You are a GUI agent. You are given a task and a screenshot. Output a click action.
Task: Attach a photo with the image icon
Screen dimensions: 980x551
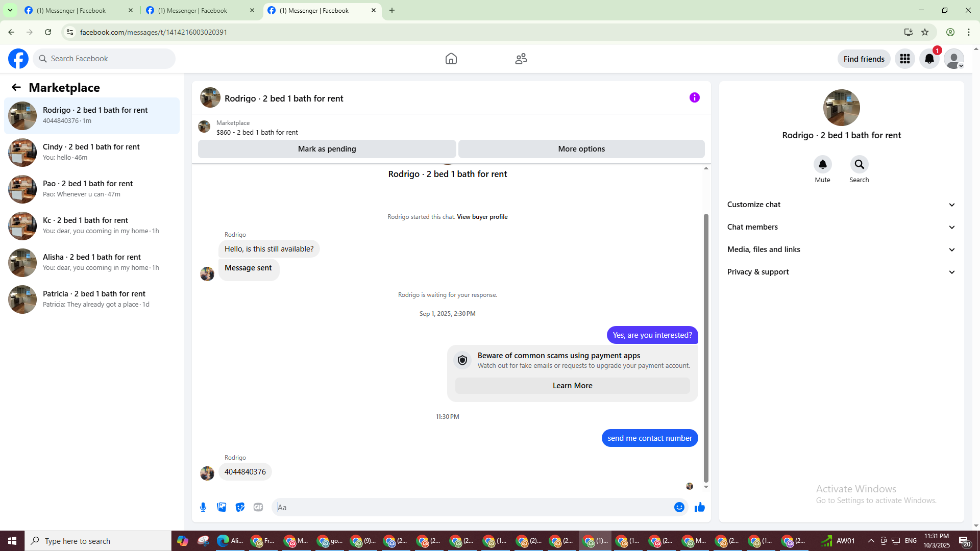222,507
